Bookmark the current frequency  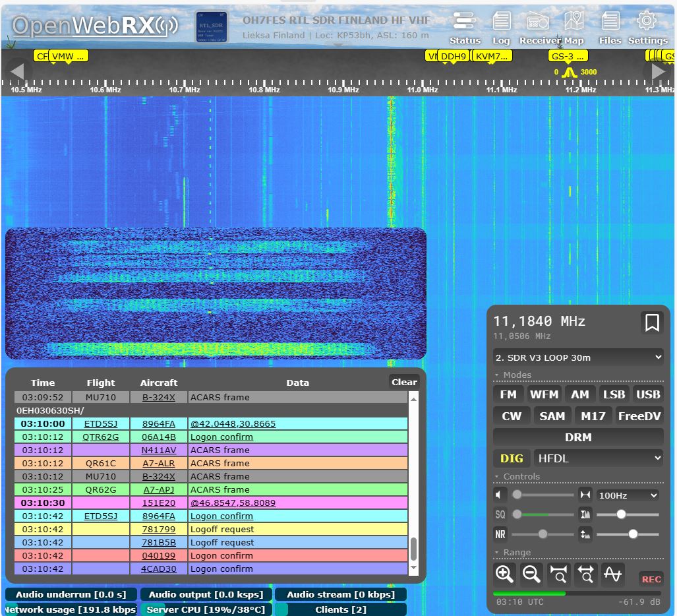tap(652, 323)
